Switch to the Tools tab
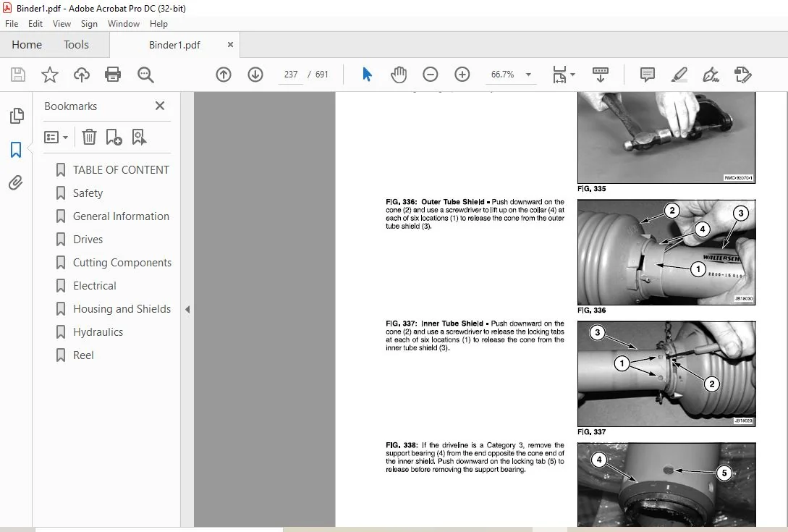This screenshot has height=532, width=788. [x=76, y=44]
